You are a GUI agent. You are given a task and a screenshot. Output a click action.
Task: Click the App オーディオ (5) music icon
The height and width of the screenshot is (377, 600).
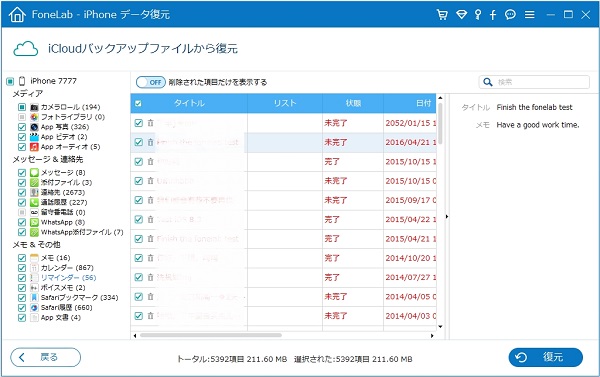[x=34, y=147]
